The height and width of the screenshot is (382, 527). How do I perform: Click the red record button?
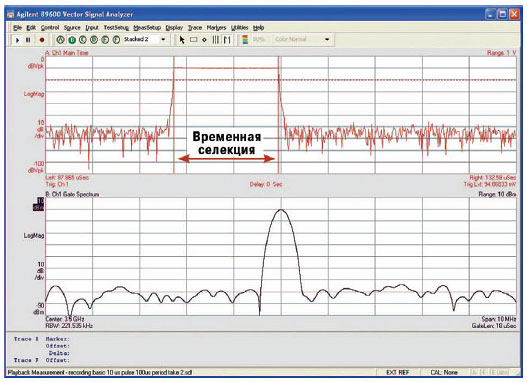pos(42,40)
